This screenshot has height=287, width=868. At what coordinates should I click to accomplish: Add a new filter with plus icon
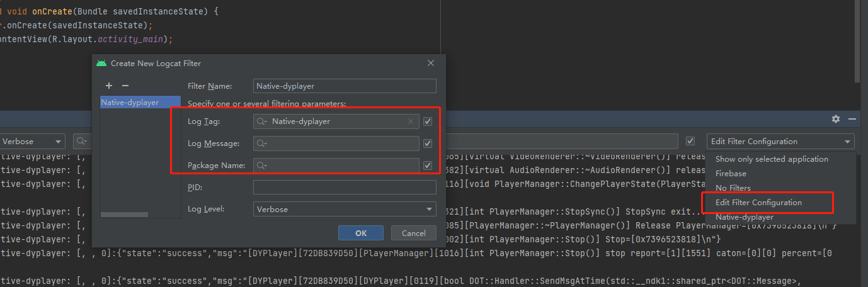click(109, 86)
